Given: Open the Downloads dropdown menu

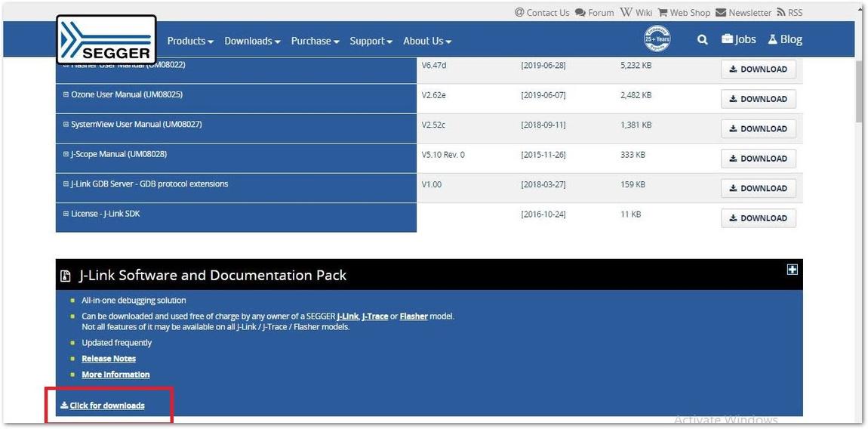Looking at the screenshot, I should pos(252,41).
